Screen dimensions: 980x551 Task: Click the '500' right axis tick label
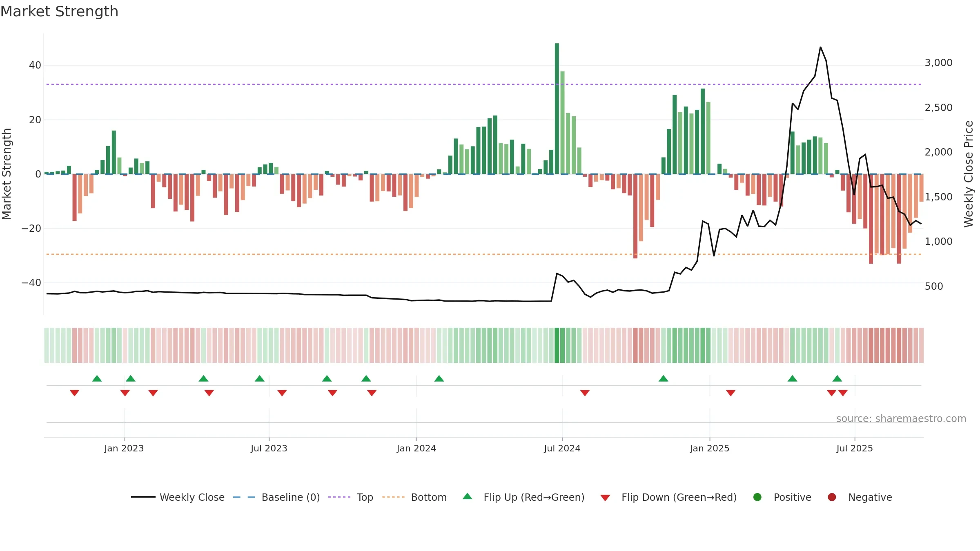(934, 287)
